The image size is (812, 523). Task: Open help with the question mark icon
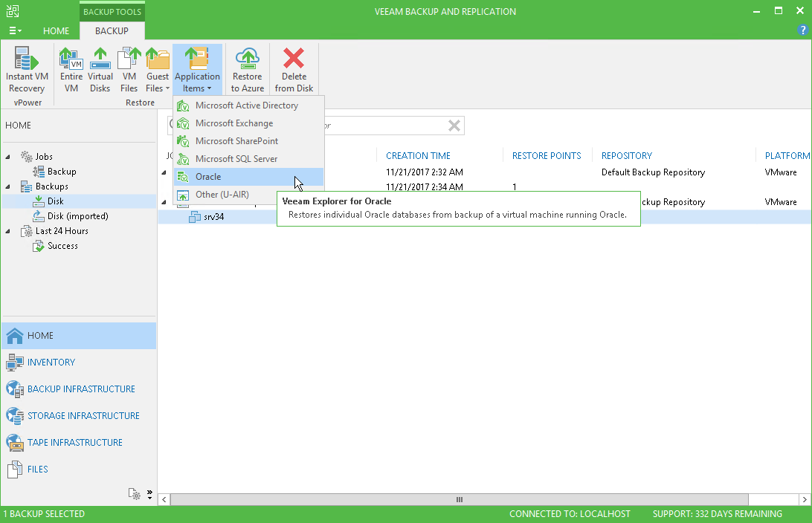802,30
